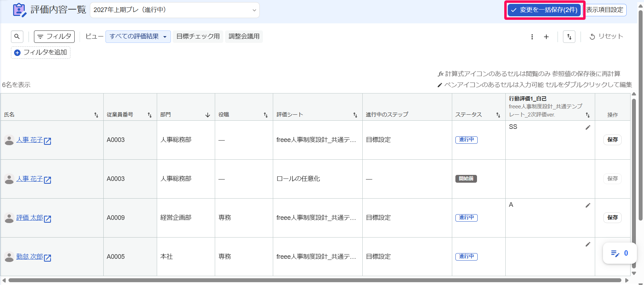Click the 変更を一括保存(2件) button

[x=544, y=10]
